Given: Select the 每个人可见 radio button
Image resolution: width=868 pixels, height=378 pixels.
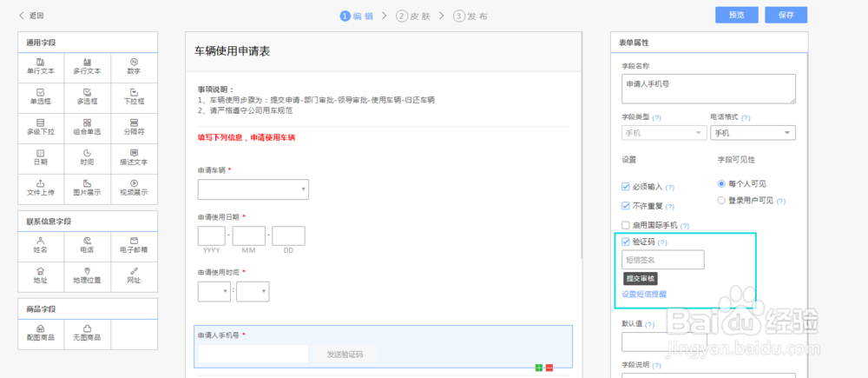Looking at the screenshot, I should [721, 184].
